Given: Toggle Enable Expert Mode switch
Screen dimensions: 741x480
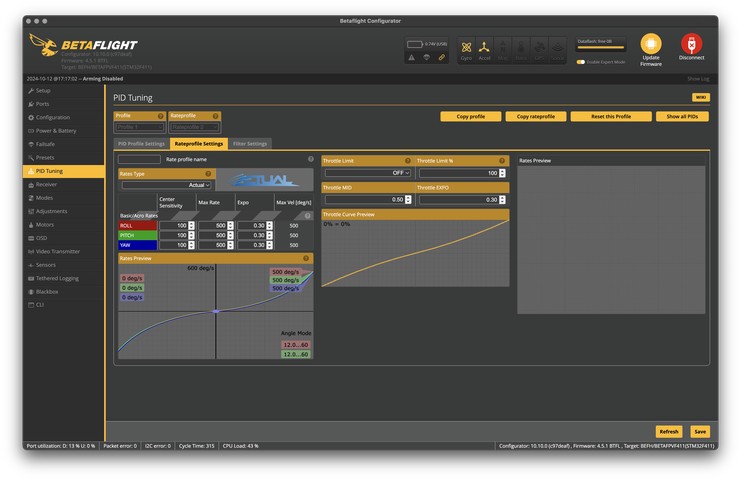Looking at the screenshot, I should point(581,61).
